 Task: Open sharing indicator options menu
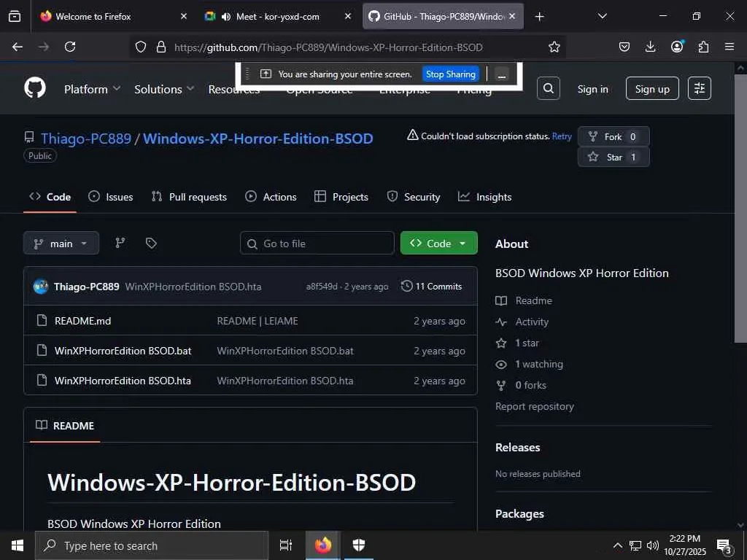coord(502,74)
